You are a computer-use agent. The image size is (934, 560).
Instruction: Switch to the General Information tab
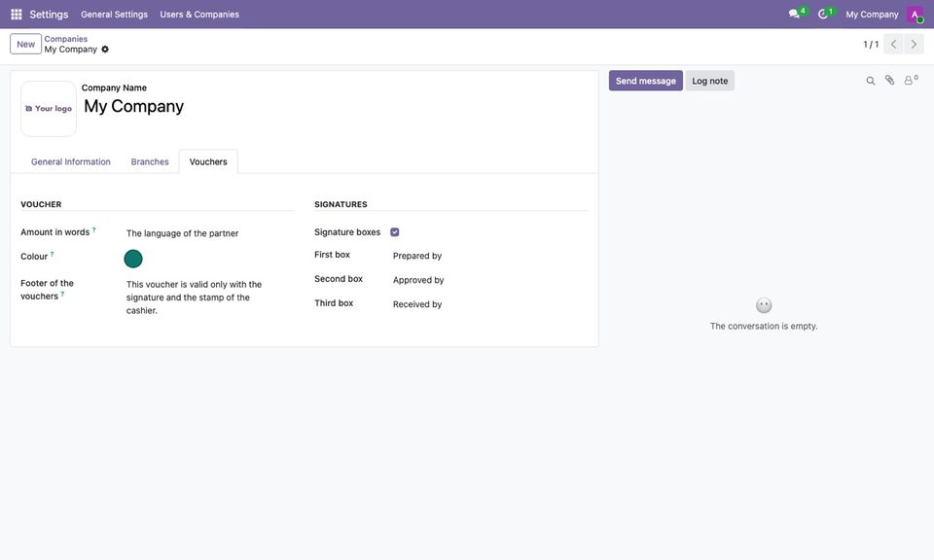click(x=71, y=161)
